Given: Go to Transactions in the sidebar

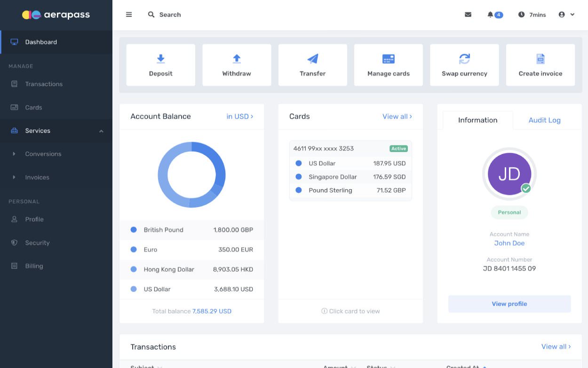Looking at the screenshot, I should click(x=56, y=84).
